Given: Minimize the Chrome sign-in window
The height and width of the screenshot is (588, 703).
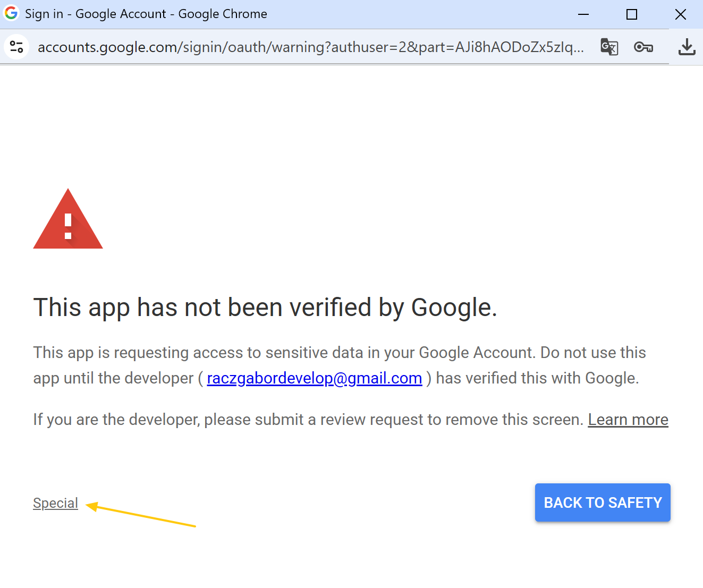Looking at the screenshot, I should tap(583, 14).
